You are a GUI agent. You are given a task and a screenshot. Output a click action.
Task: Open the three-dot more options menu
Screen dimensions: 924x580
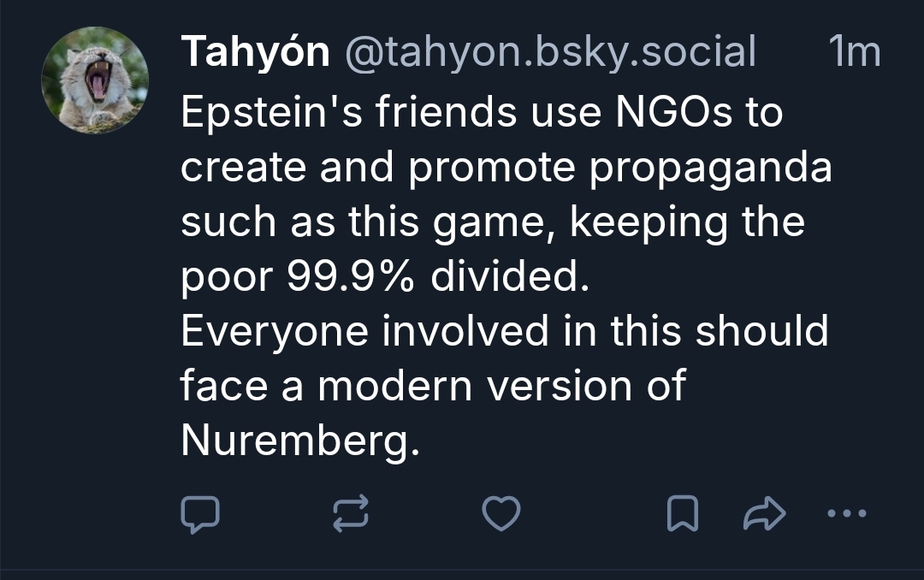click(x=848, y=514)
